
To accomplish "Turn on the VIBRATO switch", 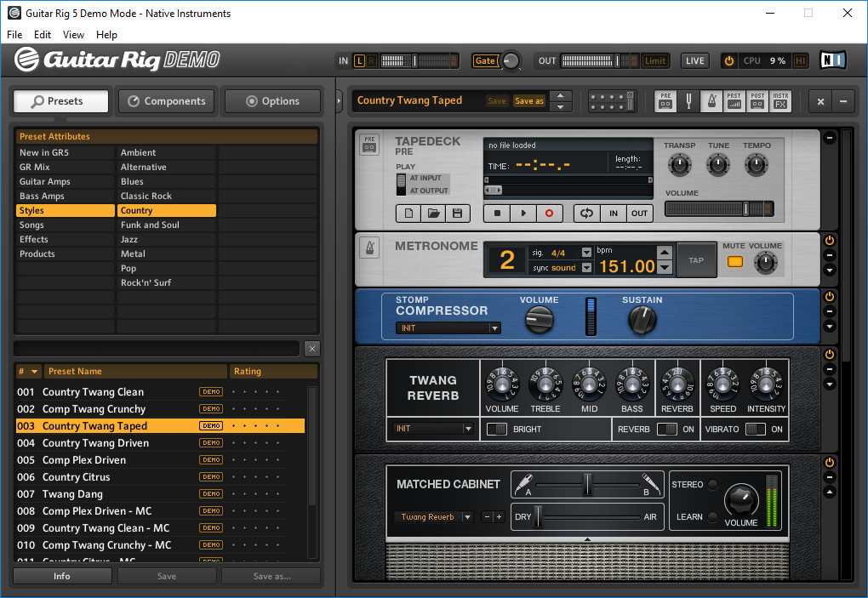I will pyautogui.click(x=756, y=430).
